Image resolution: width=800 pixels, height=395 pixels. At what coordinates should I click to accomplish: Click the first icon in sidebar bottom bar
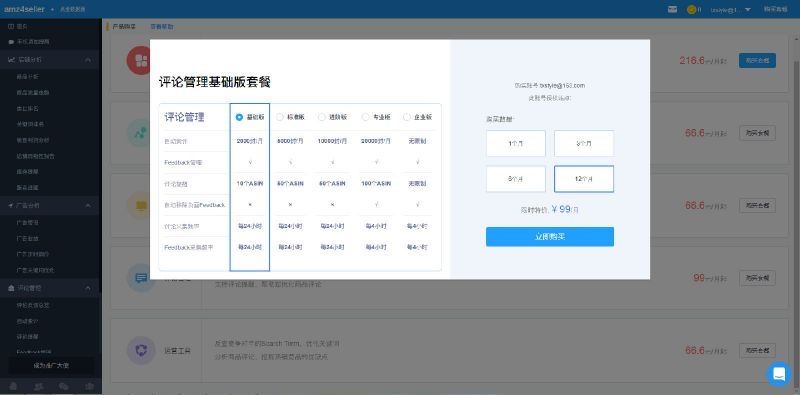coord(13,386)
